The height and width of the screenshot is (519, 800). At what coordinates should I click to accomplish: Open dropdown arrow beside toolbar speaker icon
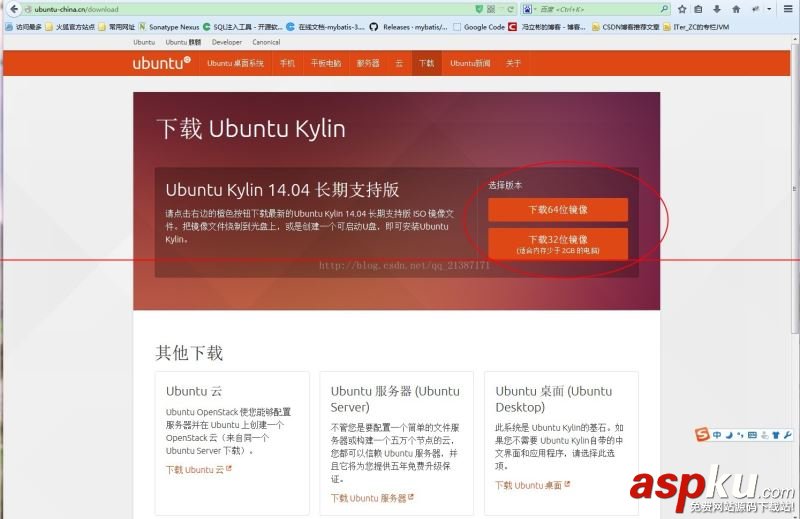769,9
